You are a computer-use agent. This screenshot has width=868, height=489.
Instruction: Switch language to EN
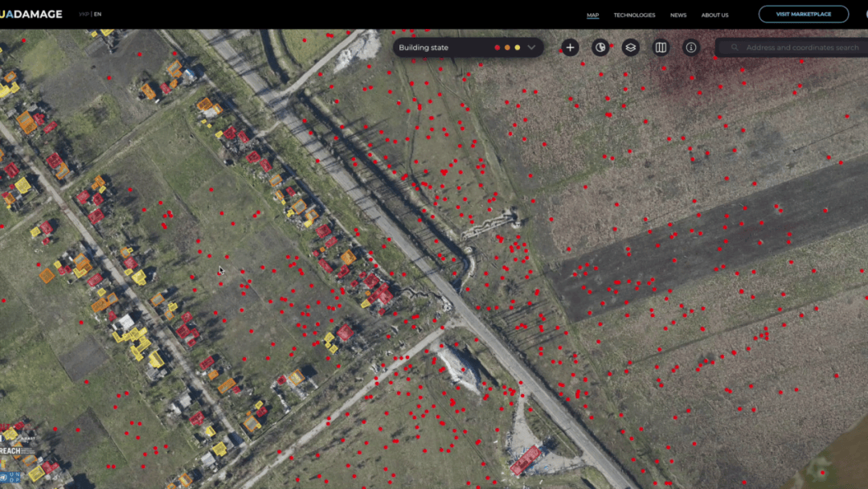pos(98,14)
